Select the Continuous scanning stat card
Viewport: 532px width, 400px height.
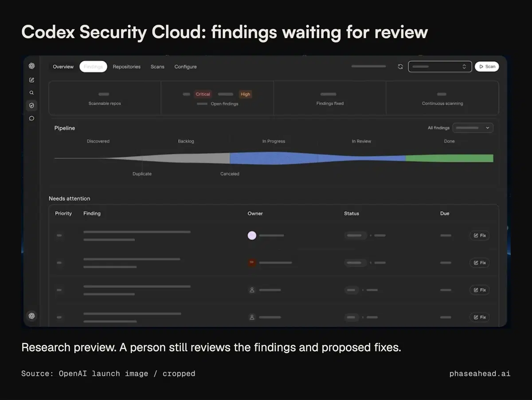[x=442, y=98]
